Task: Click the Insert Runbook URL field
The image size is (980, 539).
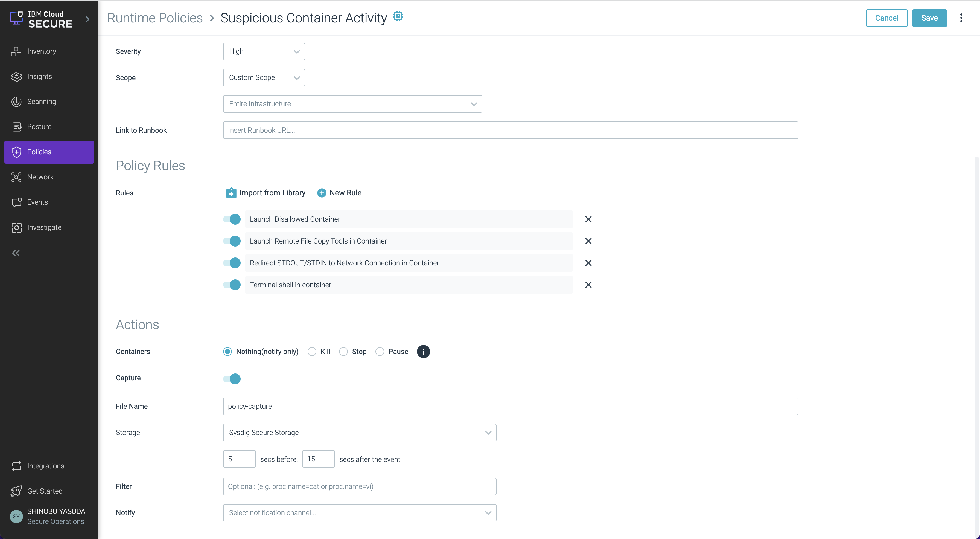Action: [x=510, y=130]
